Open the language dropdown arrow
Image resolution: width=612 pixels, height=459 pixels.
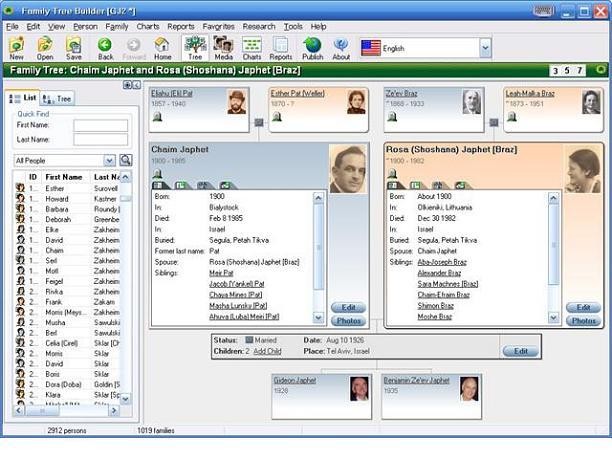click(485, 48)
